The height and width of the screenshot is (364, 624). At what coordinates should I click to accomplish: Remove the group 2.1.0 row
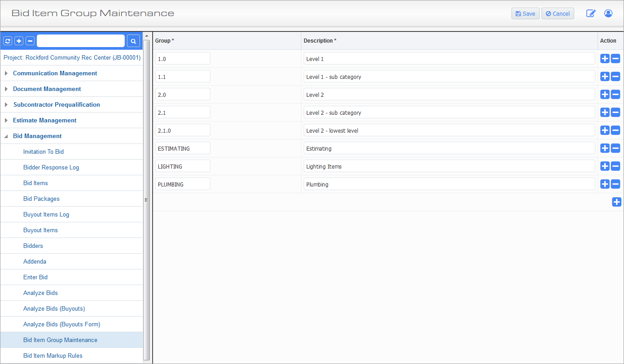click(615, 130)
